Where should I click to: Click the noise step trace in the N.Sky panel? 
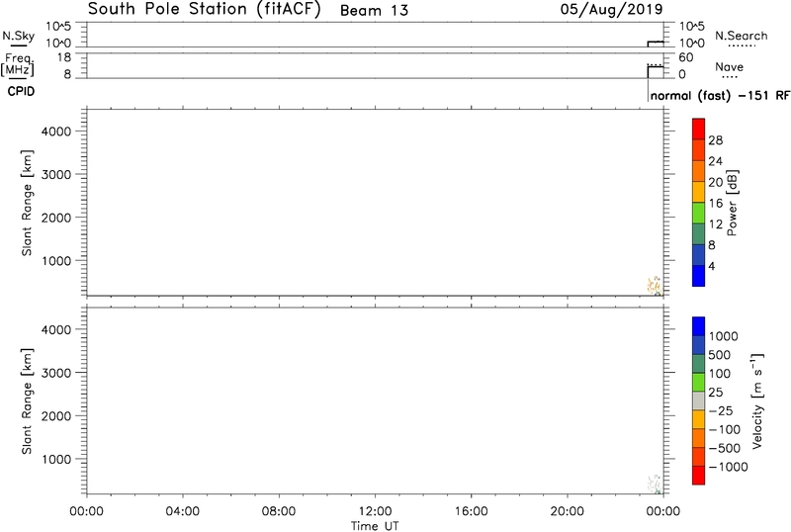[x=656, y=44]
